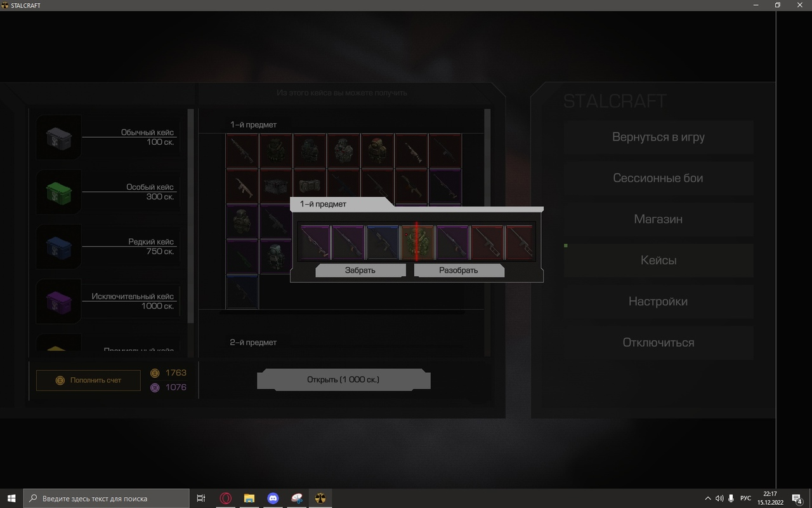Expand hidden system tray icons
This screenshot has height=508, width=812.
(x=708, y=498)
